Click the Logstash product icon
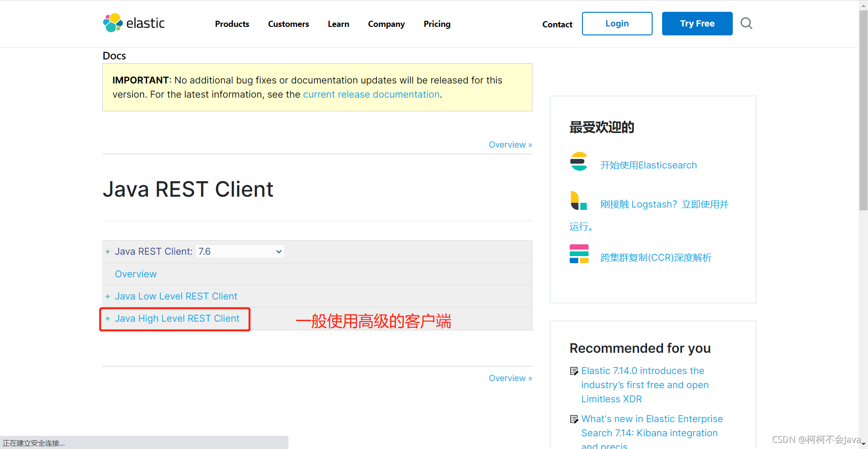868x449 pixels. click(579, 200)
